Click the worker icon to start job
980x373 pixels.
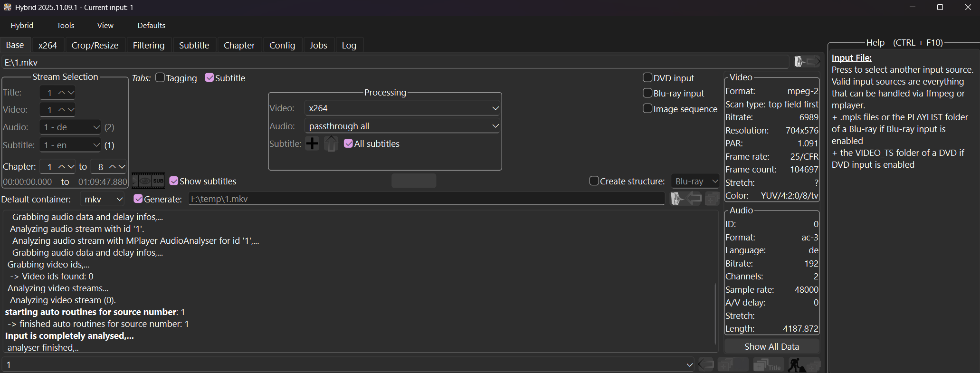[797, 365]
